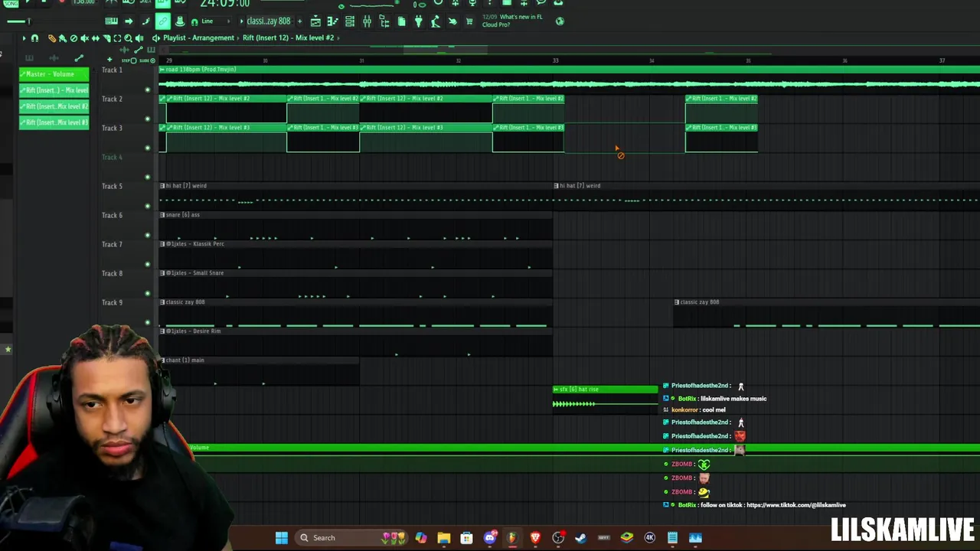Select the Slice tool in playlist toolbar
980x551 pixels.
pos(106,37)
